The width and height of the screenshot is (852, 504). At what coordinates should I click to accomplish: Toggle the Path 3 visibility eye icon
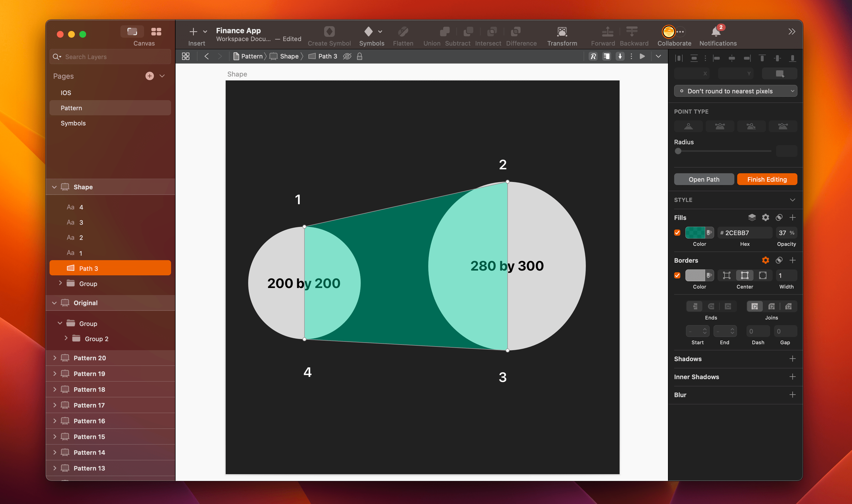coord(347,56)
